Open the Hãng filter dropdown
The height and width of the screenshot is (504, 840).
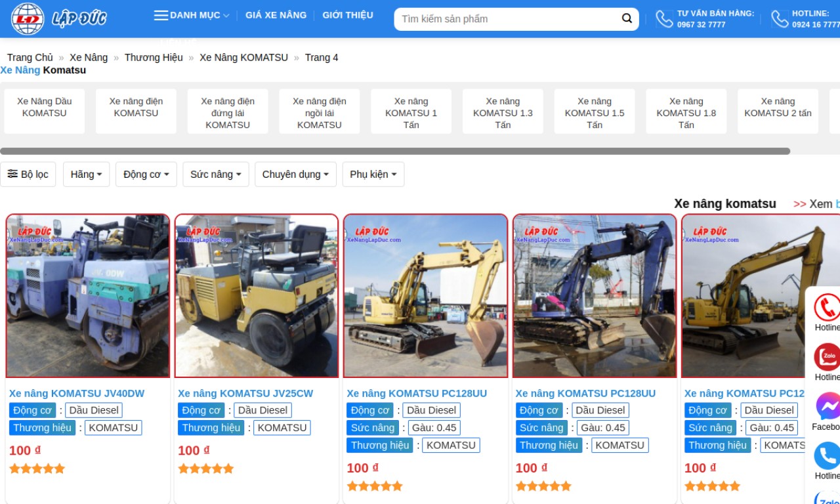tap(86, 175)
